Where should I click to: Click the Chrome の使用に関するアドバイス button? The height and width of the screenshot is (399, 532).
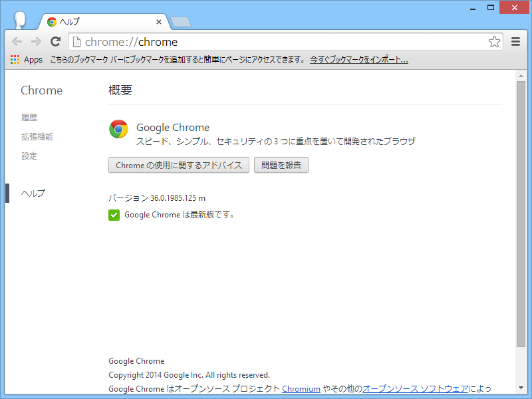click(x=178, y=165)
